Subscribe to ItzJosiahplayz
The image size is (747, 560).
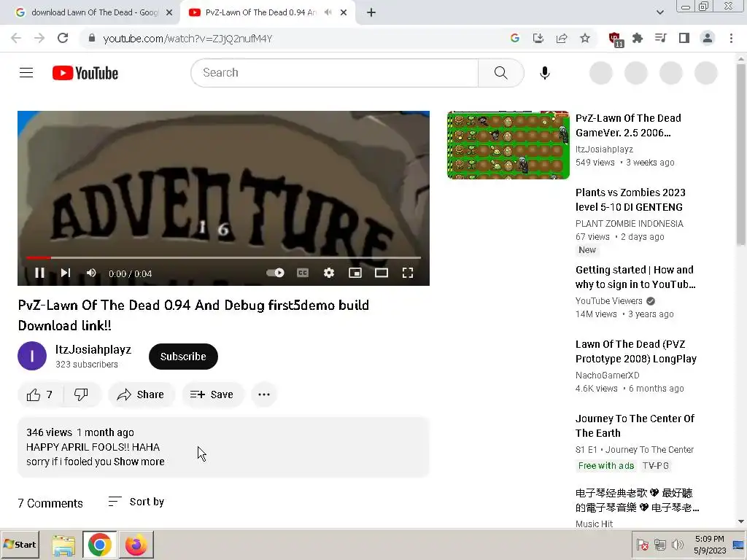[x=183, y=356]
